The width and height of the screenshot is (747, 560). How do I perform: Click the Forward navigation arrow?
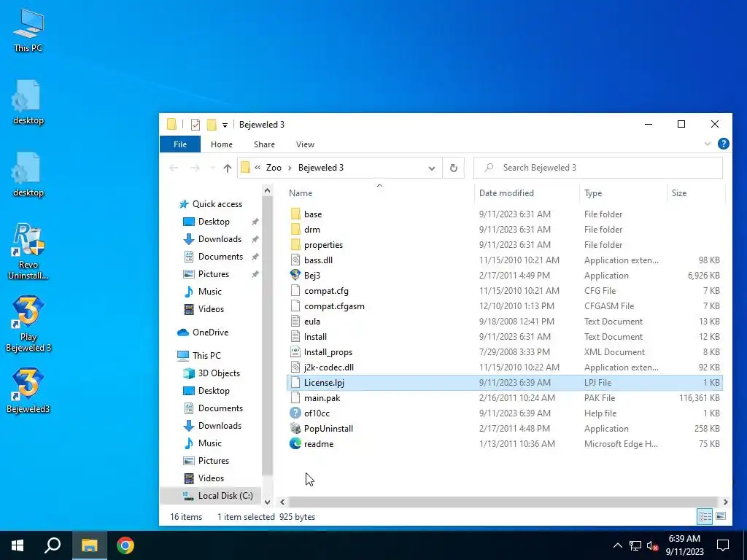[195, 168]
